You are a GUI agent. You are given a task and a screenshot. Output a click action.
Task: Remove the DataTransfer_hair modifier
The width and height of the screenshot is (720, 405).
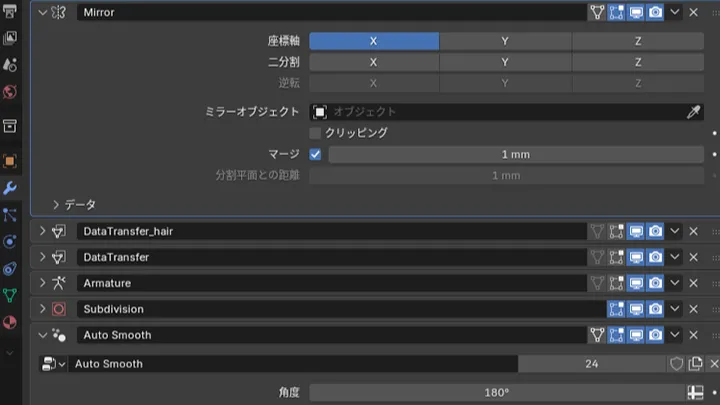(x=693, y=231)
